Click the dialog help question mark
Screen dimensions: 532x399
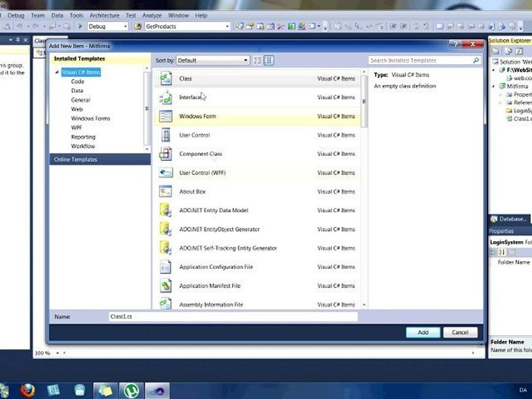(456, 44)
